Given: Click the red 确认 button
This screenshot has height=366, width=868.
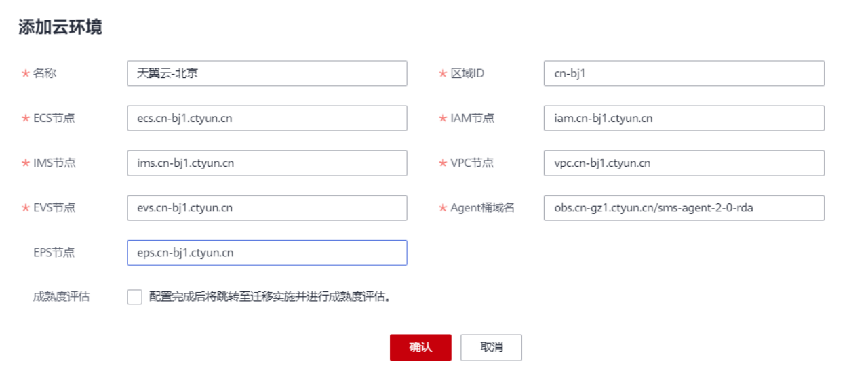Looking at the screenshot, I should (x=420, y=347).
